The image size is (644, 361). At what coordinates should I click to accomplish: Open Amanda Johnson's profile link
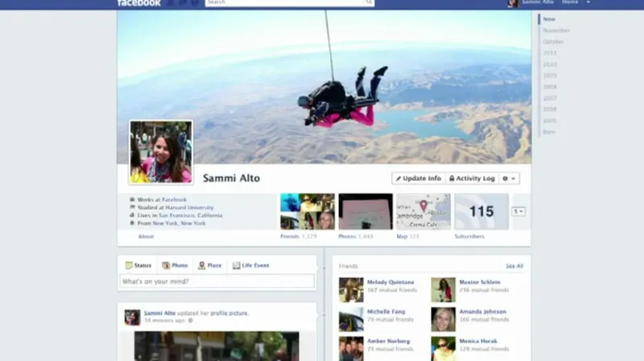(x=483, y=312)
